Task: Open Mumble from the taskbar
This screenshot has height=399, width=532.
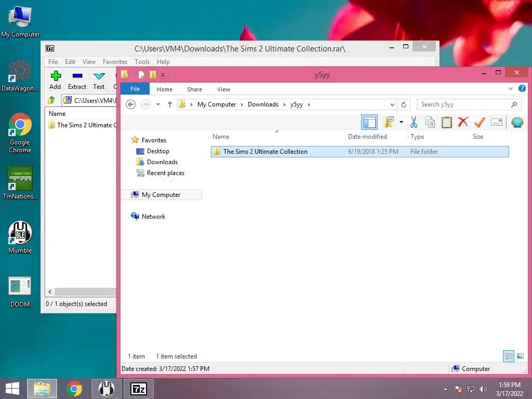Action: coord(106,389)
